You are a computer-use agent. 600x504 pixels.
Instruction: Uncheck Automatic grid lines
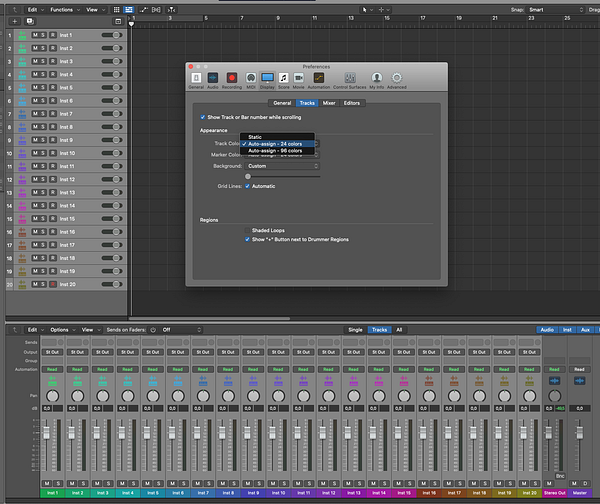[247, 186]
